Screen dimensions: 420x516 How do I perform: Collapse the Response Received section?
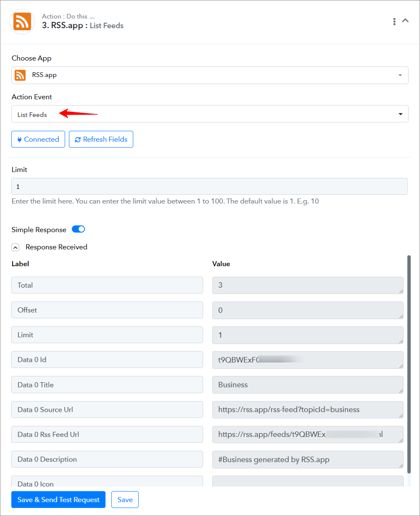(x=16, y=247)
